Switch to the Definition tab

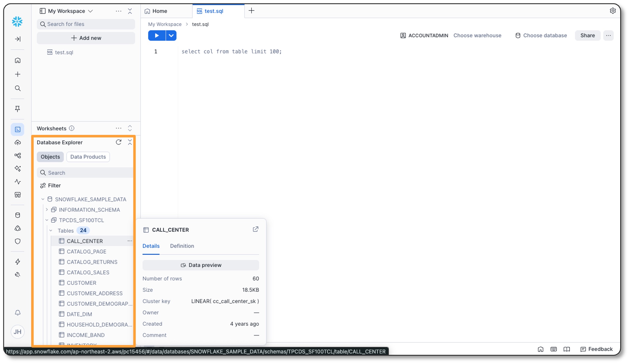[x=182, y=246]
